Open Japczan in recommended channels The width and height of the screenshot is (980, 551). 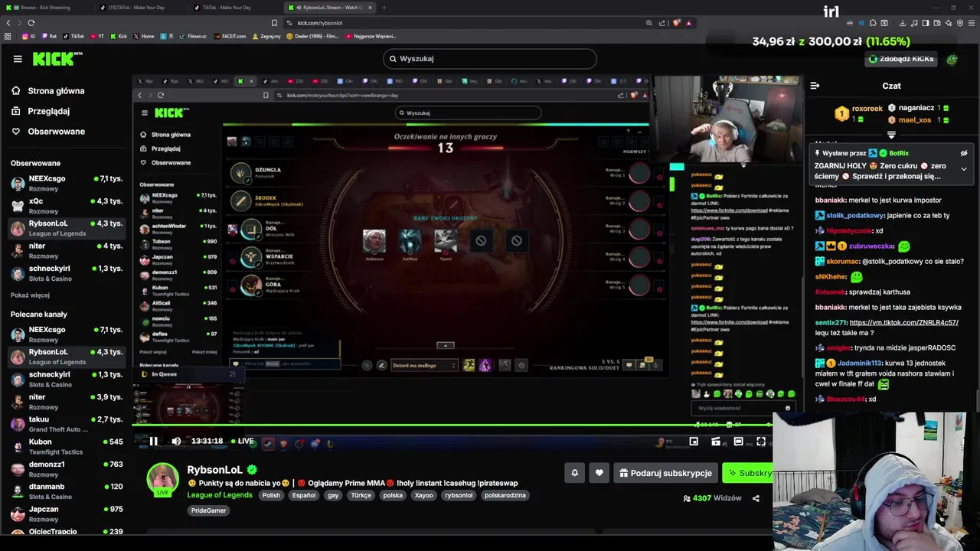point(65,514)
